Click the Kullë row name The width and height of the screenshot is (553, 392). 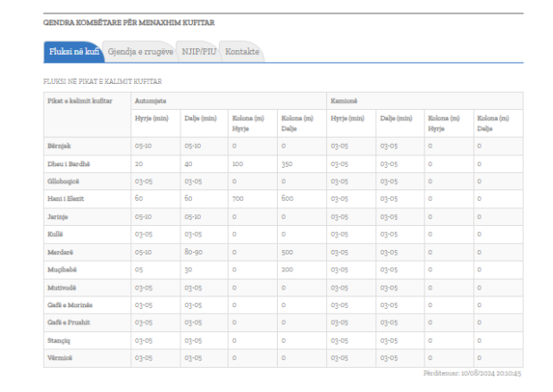55,234
